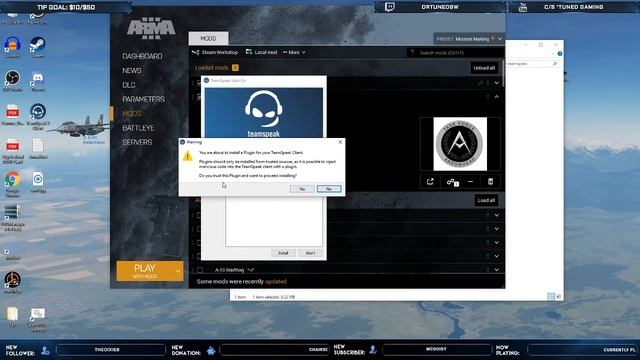
Task: Click the orange 'updated' link
Action: [276, 282]
